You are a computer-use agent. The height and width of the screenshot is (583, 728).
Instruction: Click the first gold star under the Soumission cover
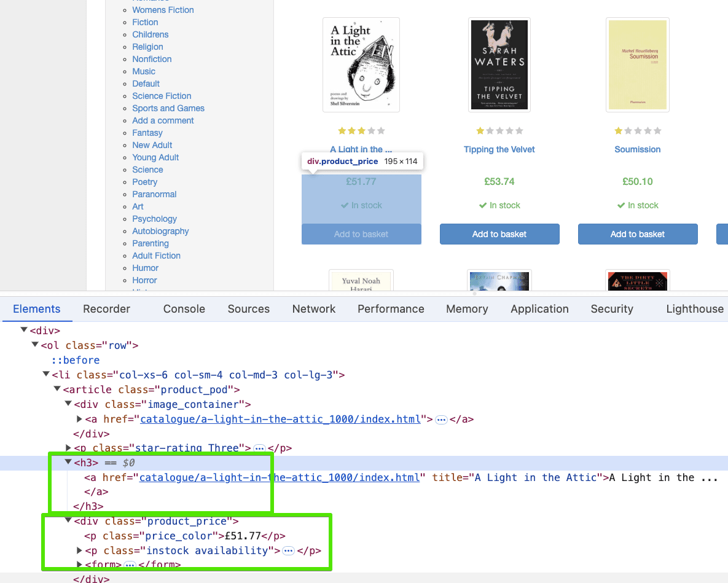618,131
